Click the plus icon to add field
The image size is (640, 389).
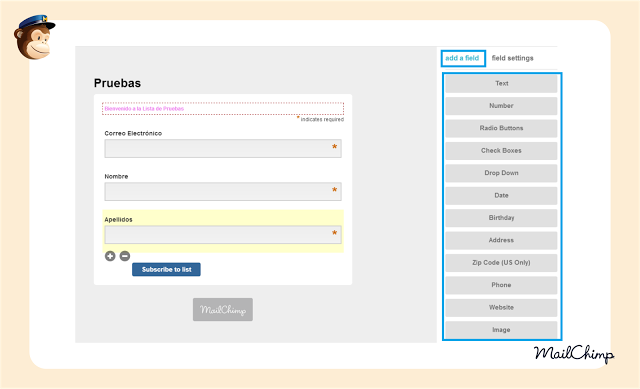[x=110, y=256]
